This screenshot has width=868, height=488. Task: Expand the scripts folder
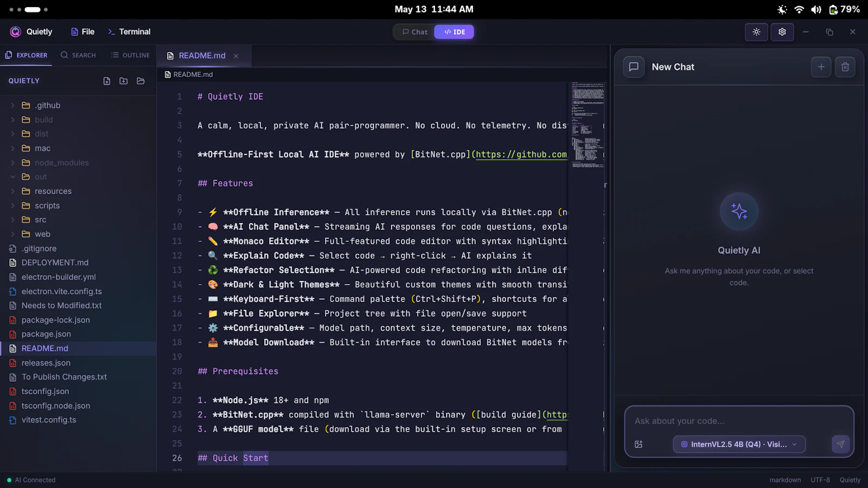click(x=78, y=206)
